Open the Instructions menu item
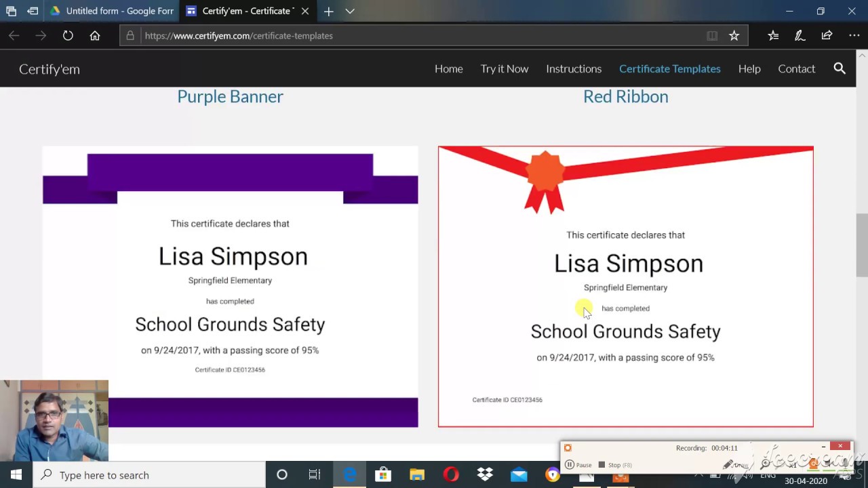The width and height of the screenshot is (868, 488). point(574,68)
